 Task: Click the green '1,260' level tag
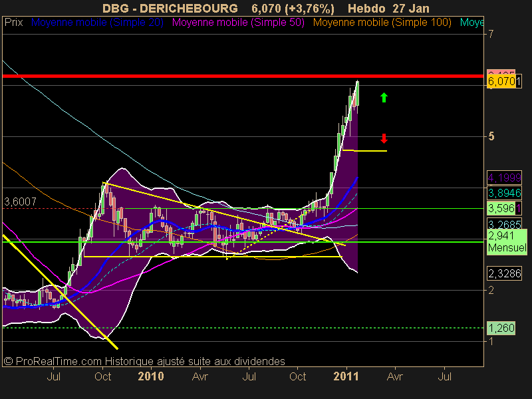[x=501, y=328]
